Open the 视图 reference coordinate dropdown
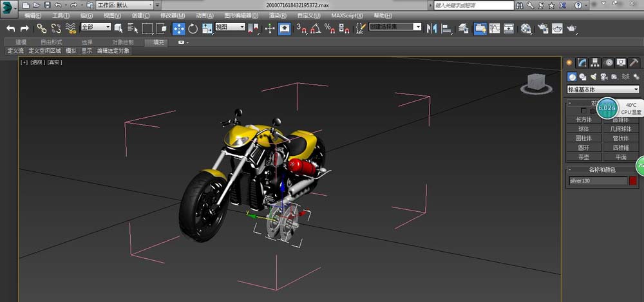The height and width of the screenshot is (302, 644). coord(230,28)
